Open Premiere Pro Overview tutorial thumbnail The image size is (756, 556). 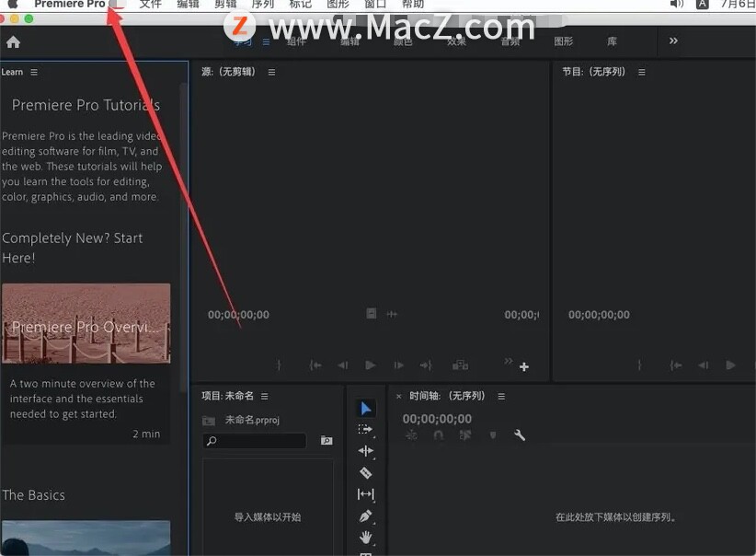[86, 323]
